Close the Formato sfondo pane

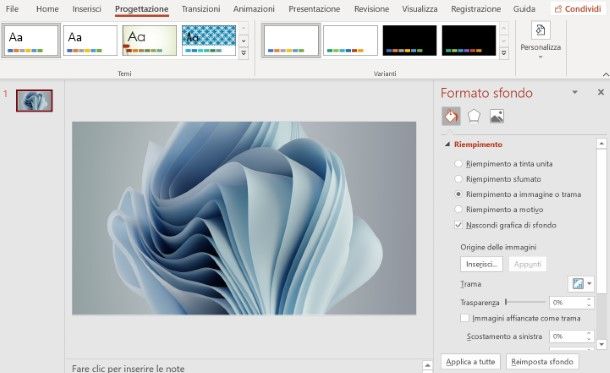[x=601, y=92]
